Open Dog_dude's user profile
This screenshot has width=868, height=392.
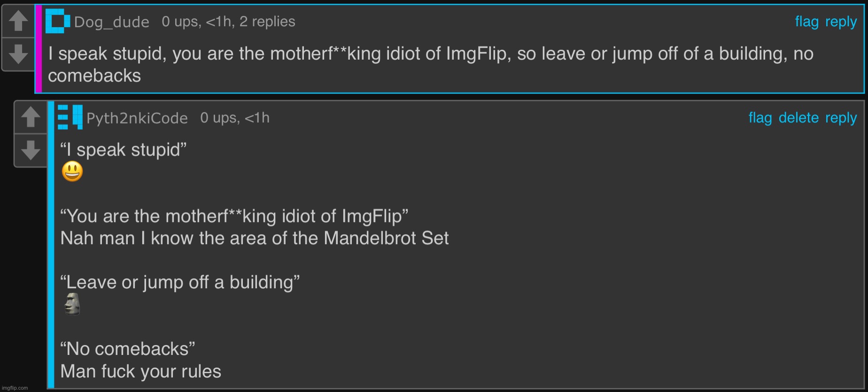click(x=111, y=21)
